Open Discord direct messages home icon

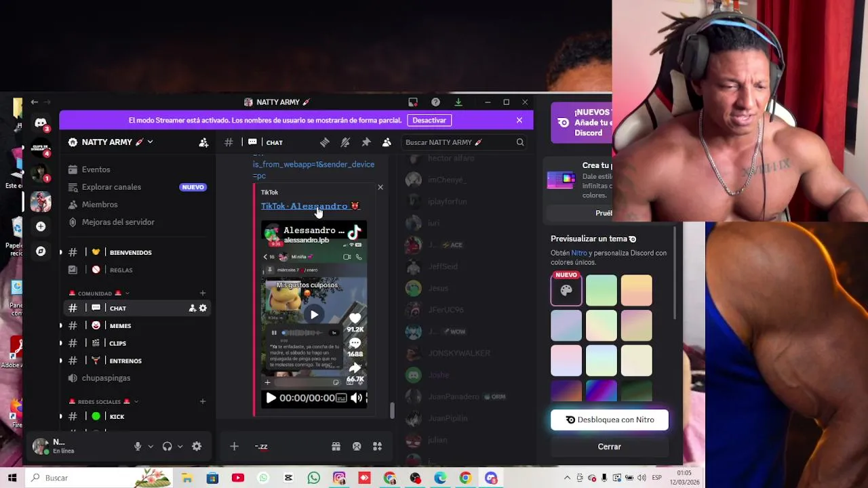41,123
